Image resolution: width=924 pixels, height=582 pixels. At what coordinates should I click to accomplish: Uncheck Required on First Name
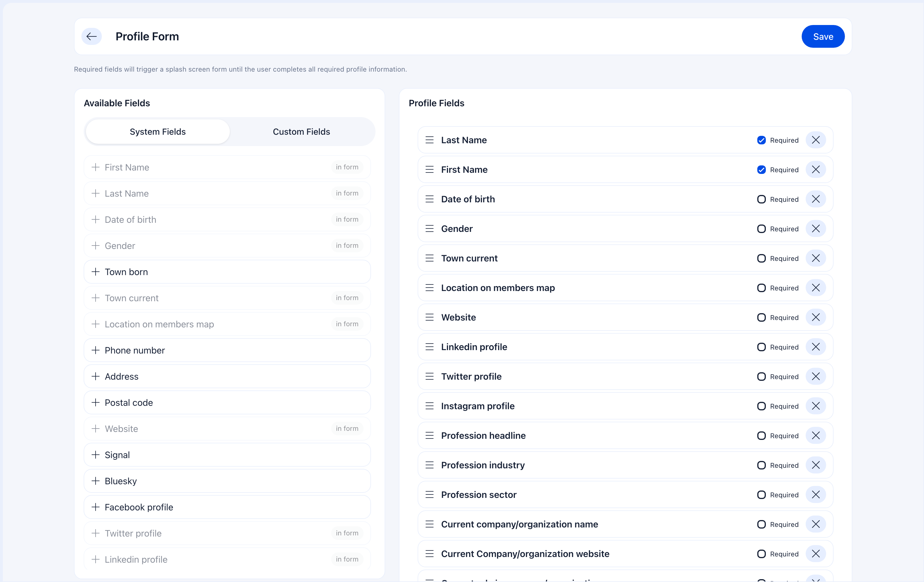762,169
